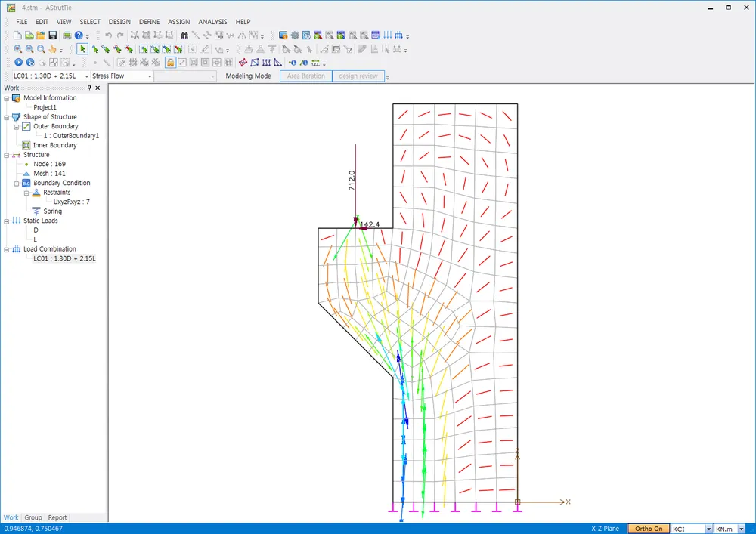Viewport: 756px width, 534px height.
Task: Click the binoculars find icon
Action: coord(184,35)
